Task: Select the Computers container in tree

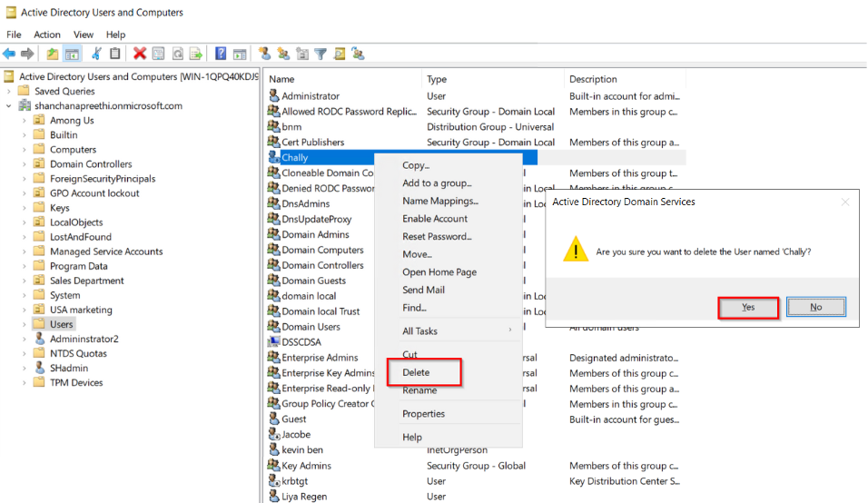Action: click(73, 150)
